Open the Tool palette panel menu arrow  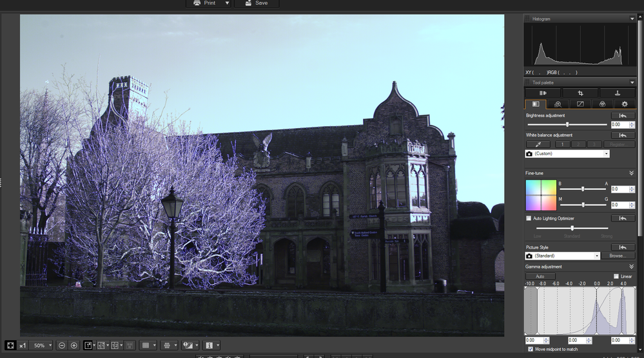point(632,82)
